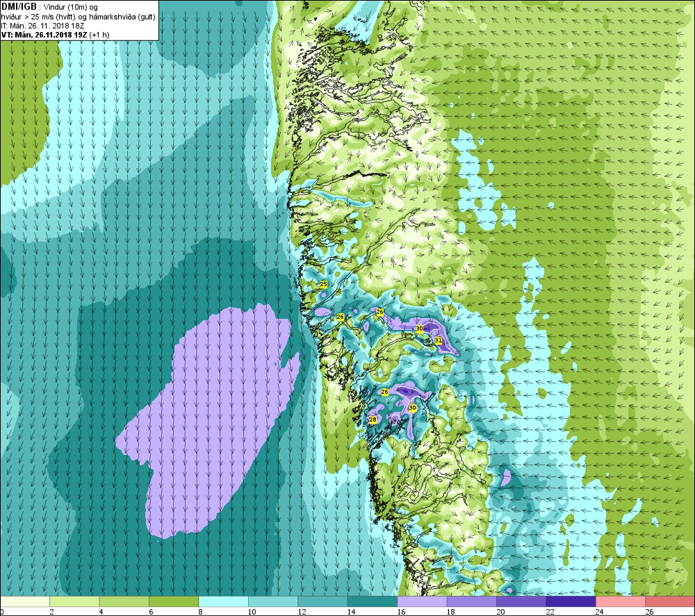
Task: Click the 22–24 m/s dark blue legend swatch
Action: (x=571, y=601)
